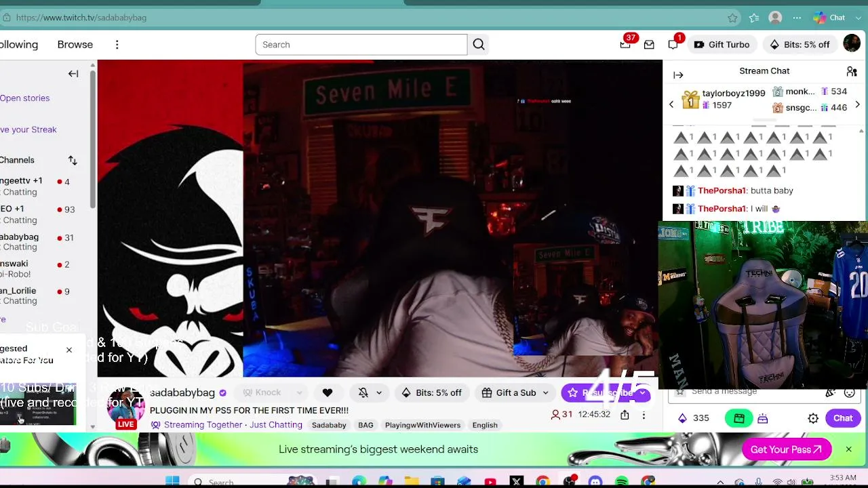Expand notification options chevron beside bell
Screen dimensions: 868x488
click(x=378, y=392)
